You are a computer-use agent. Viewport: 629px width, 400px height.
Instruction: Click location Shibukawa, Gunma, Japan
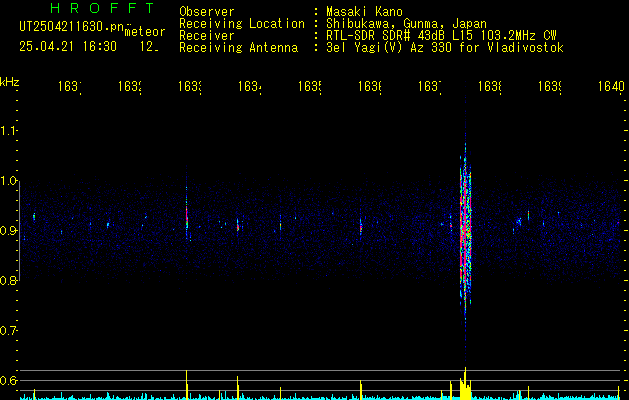coord(406,24)
